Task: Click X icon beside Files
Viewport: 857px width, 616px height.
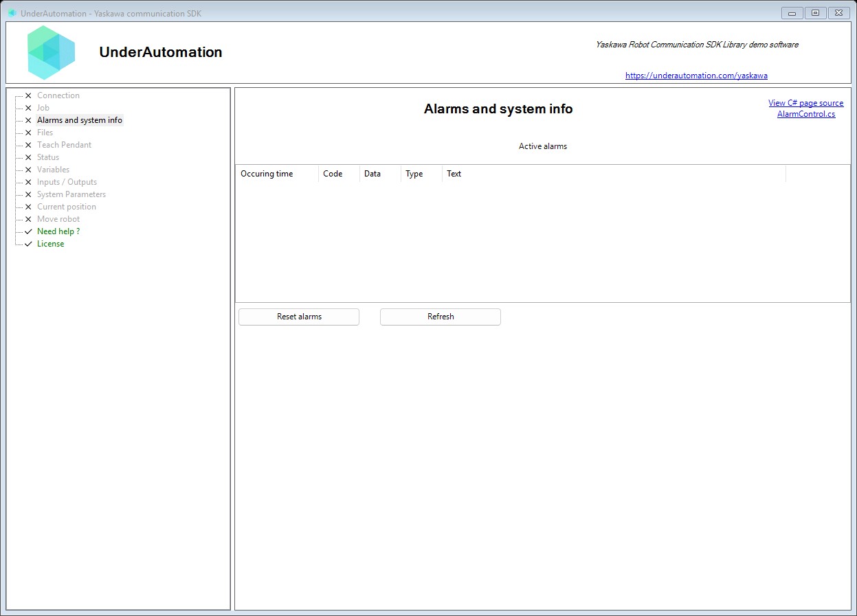Action: pyautogui.click(x=28, y=133)
